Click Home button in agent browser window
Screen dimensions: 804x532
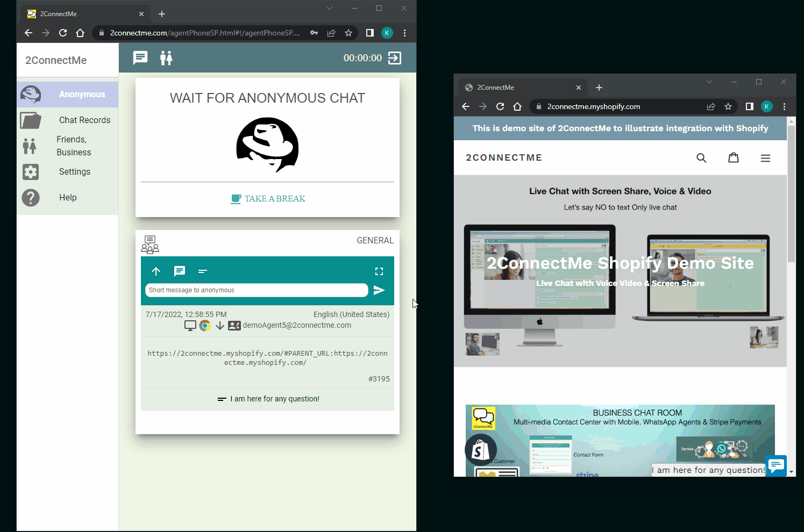point(80,33)
